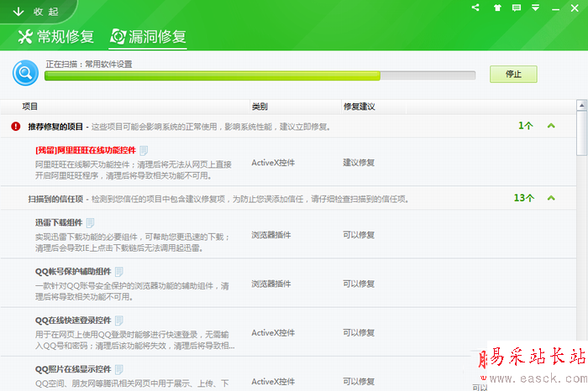Select [残留]阿里旺旺在线功能控件 item
The height and width of the screenshot is (391, 588).
(86, 150)
